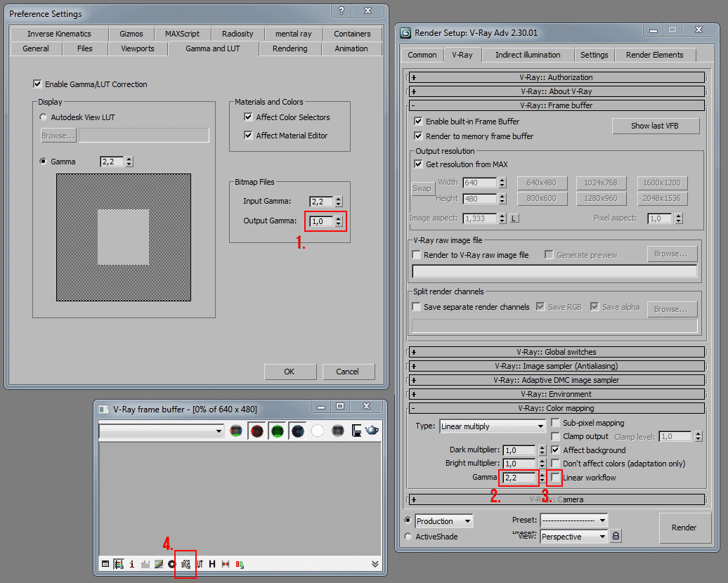
Task: Enable Linear workflow in Color mapping
Action: [x=554, y=478]
